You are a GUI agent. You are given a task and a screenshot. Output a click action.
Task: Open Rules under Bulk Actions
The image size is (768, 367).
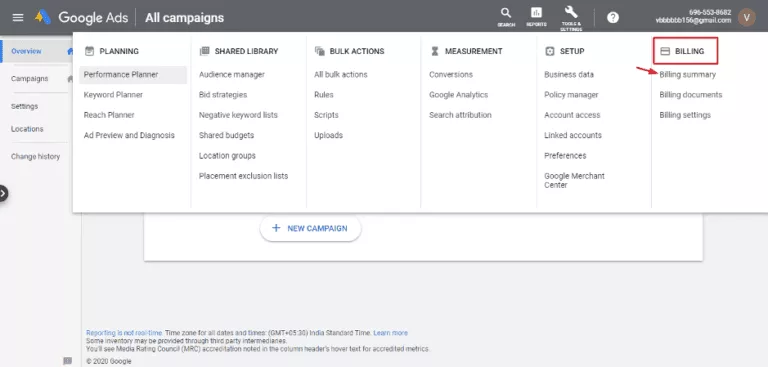[x=324, y=95]
